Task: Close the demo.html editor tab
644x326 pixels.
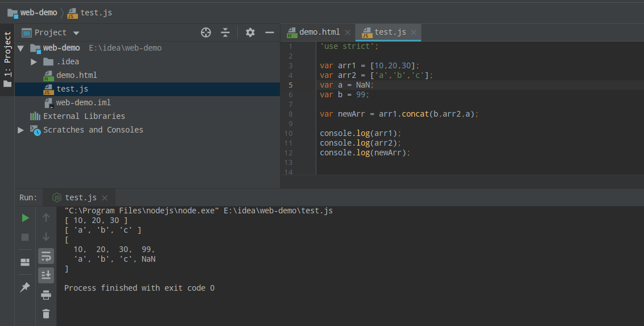Action: pyautogui.click(x=348, y=32)
